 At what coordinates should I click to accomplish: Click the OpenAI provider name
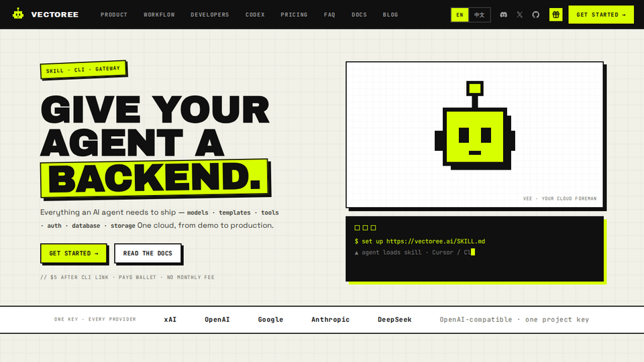(217, 319)
